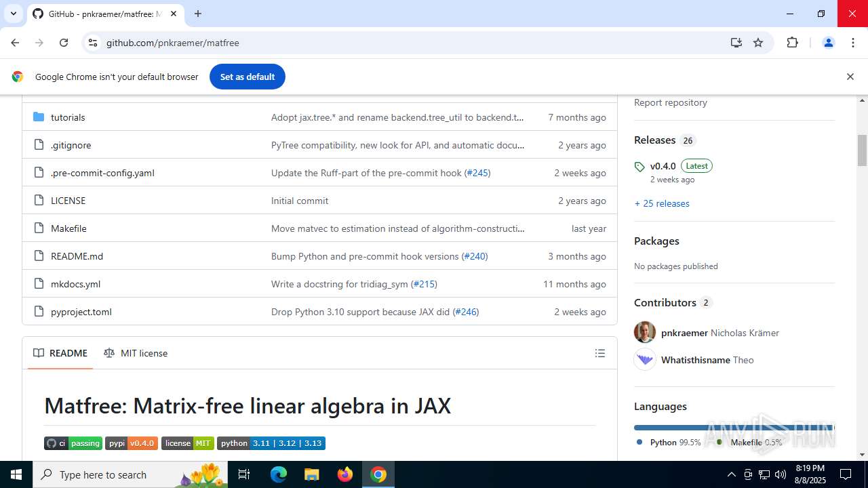This screenshot has height=488, width=868.
Task: Click python versions badge
Action: (x=271, y=443)
